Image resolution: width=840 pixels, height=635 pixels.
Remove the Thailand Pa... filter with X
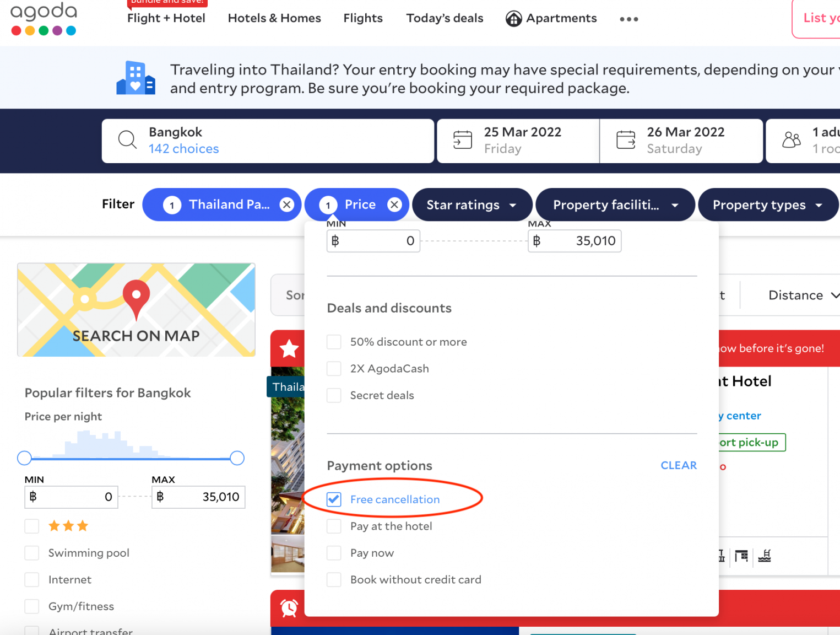(286, 205)
